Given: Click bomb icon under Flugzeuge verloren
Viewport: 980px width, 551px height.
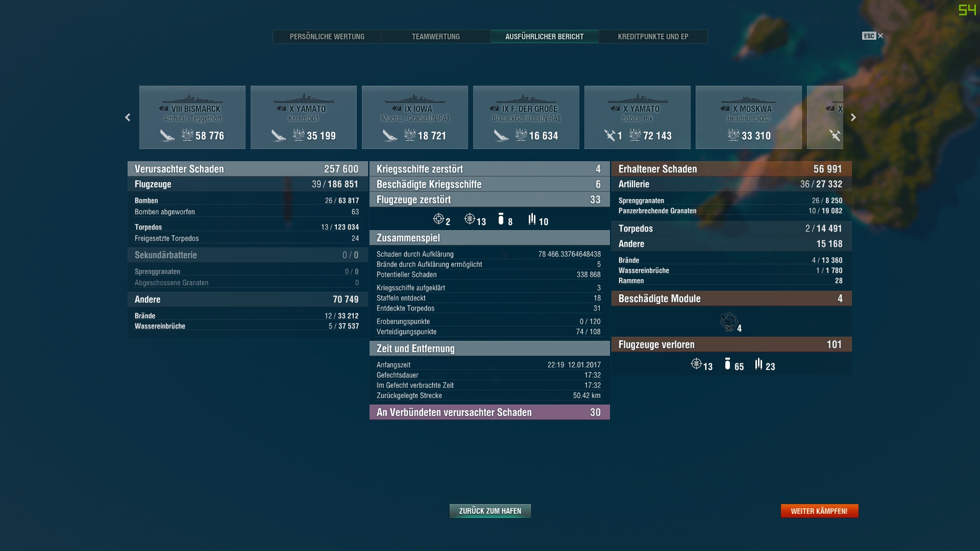Looking at the screenshot, I should pos(727,364).
